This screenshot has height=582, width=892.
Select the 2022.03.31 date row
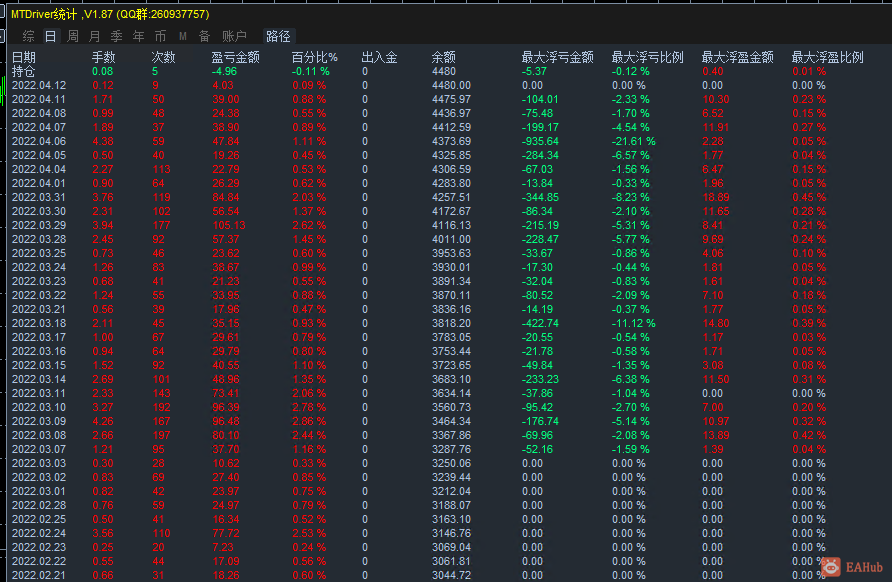[x=39, y=197]
